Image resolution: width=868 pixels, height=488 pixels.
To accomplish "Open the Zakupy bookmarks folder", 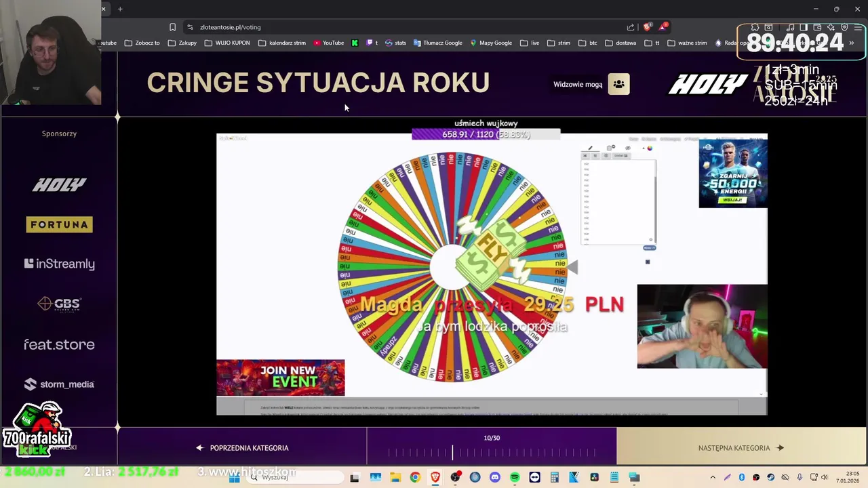I will 182,43.
